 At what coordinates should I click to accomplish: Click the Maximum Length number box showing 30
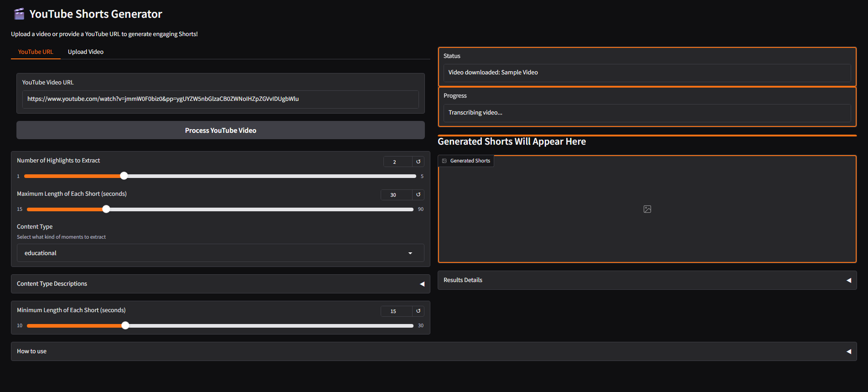[x=397, y=195]
